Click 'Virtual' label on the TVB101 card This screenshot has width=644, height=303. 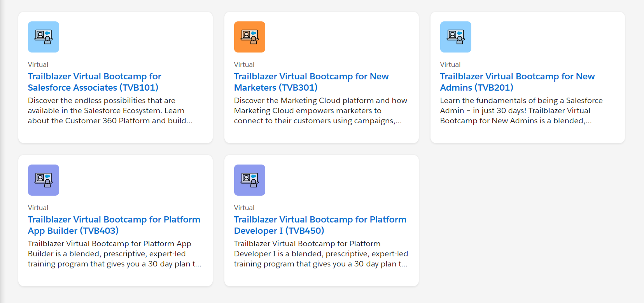(x=38, y=65)
